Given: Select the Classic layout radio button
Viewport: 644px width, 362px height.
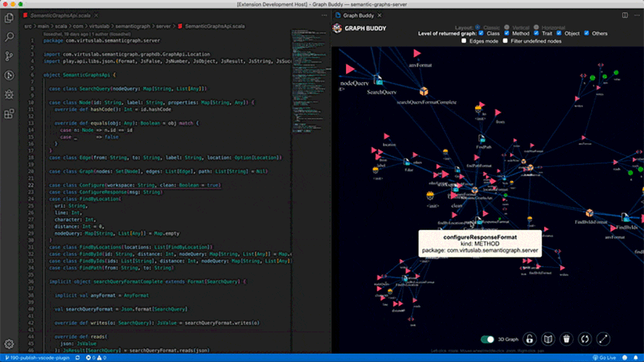Looking at the screenshot, I should 478,28.
